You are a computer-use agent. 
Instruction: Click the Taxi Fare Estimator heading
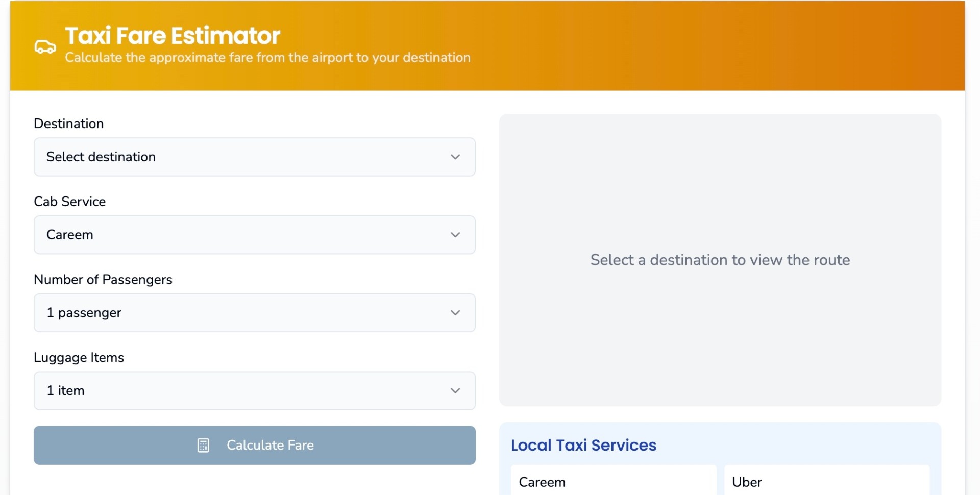point(173,36)
